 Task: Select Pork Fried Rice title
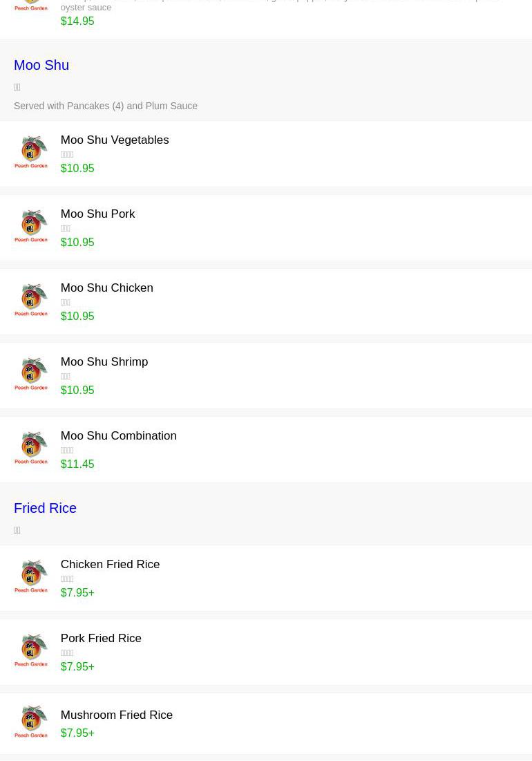pos(101,638)
